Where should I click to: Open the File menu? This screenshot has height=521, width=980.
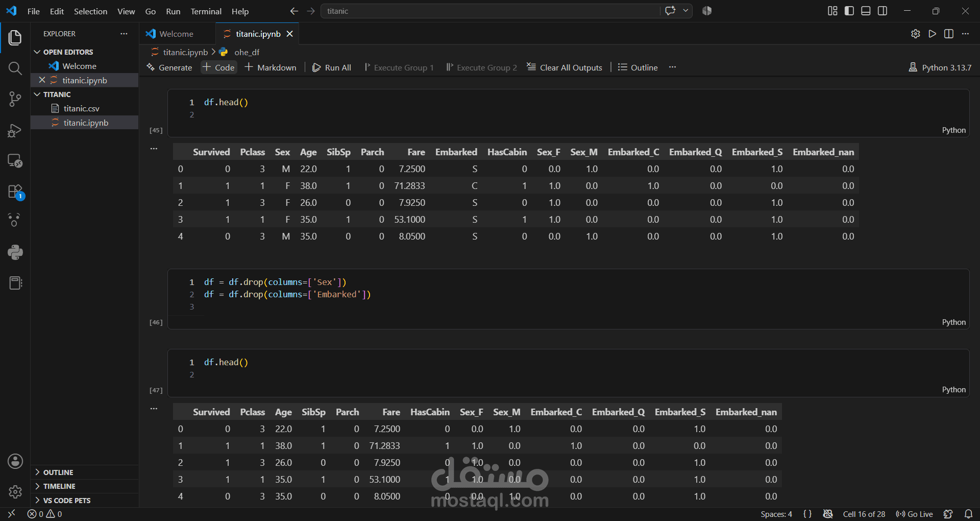(x=34, y=11)
